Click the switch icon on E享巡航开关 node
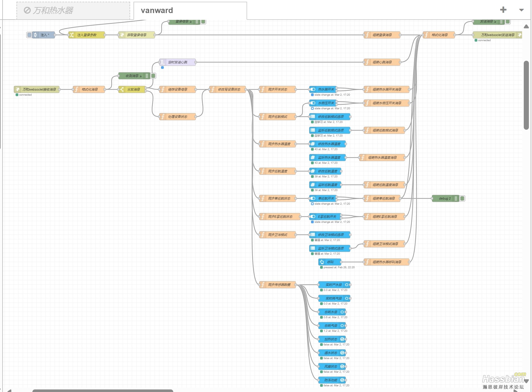The height and width of the screenshot is (392, 532). [x=313, y=217]
